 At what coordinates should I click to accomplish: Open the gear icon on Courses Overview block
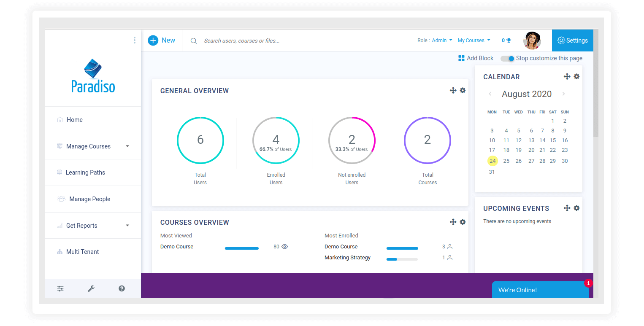pyautogui.click(x=463, y=222)
